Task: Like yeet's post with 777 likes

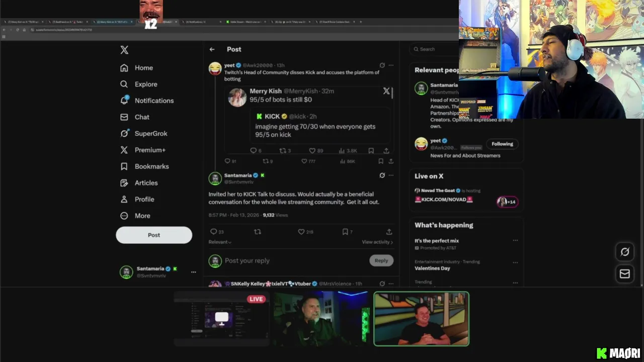Action: coord(308,161)
